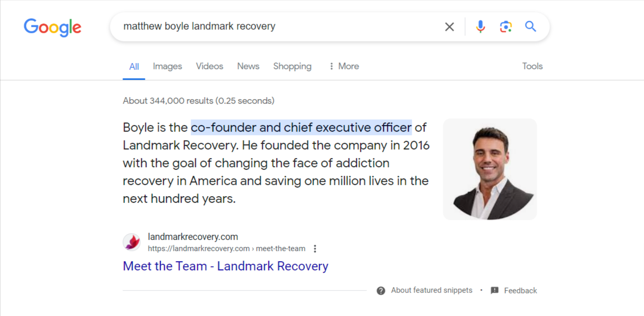Click Matthew Boyle's portrait photo

(489, 169)
